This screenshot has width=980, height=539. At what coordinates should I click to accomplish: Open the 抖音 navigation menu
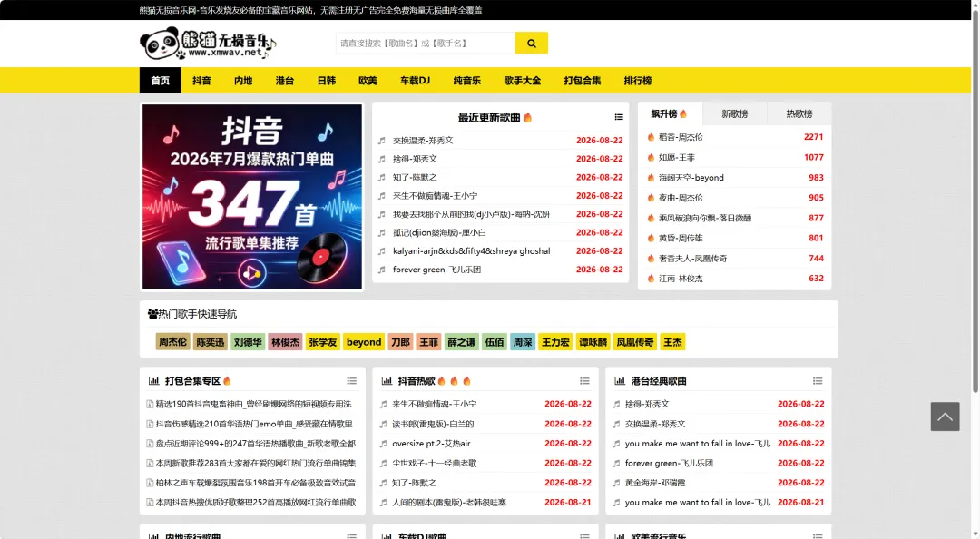click(201, 80)
